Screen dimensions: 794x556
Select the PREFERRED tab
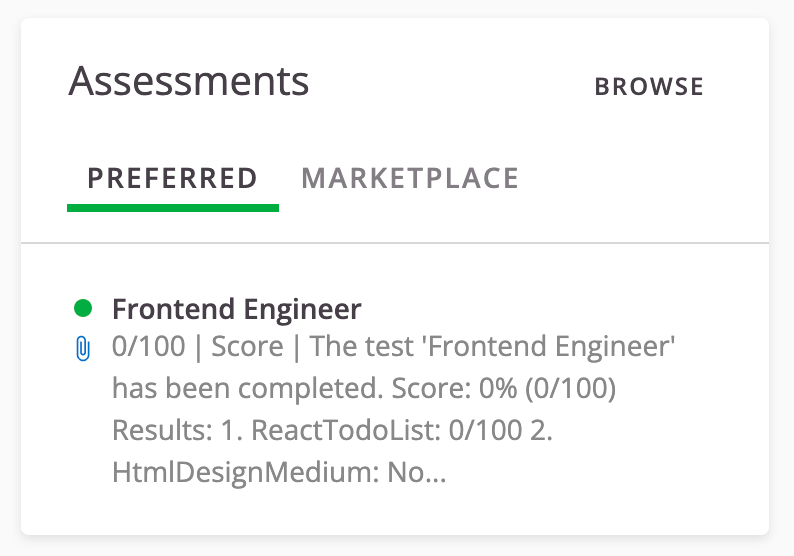[173, 179]
